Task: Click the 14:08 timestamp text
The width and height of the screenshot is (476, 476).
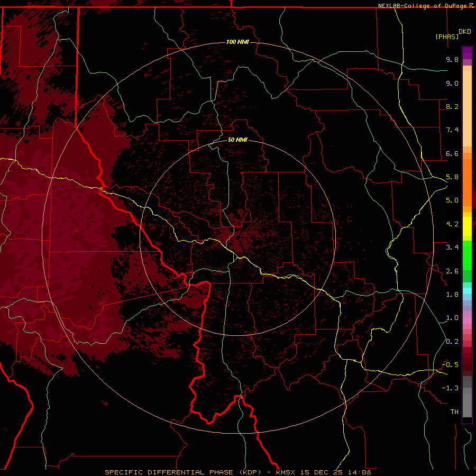Action: (x=361, y=472)
